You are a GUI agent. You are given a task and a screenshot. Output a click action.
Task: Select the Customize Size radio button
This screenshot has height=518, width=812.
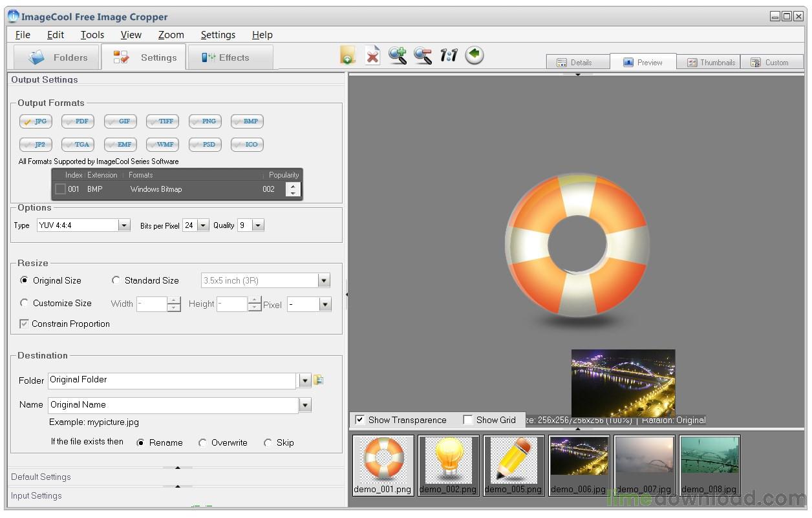[x=25, y=303]
